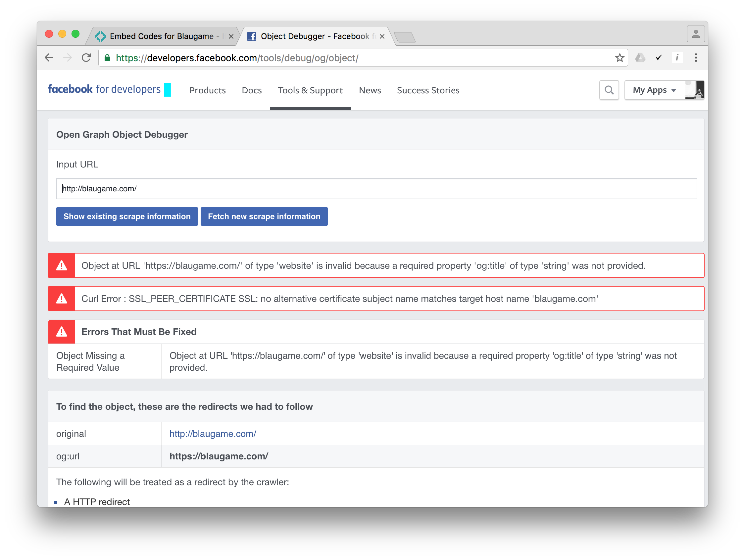745x560 pixels.
Task: Click the 'original' row label
Action: (x=71, y=434)
